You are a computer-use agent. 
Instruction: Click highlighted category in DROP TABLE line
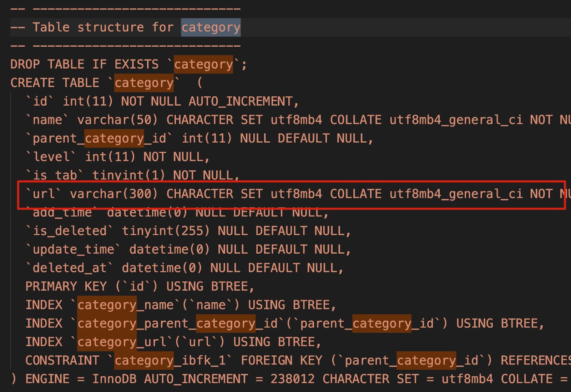(203, 65)
